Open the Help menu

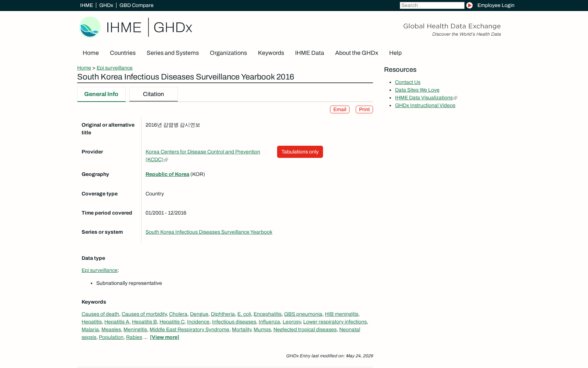coord(395,53)
